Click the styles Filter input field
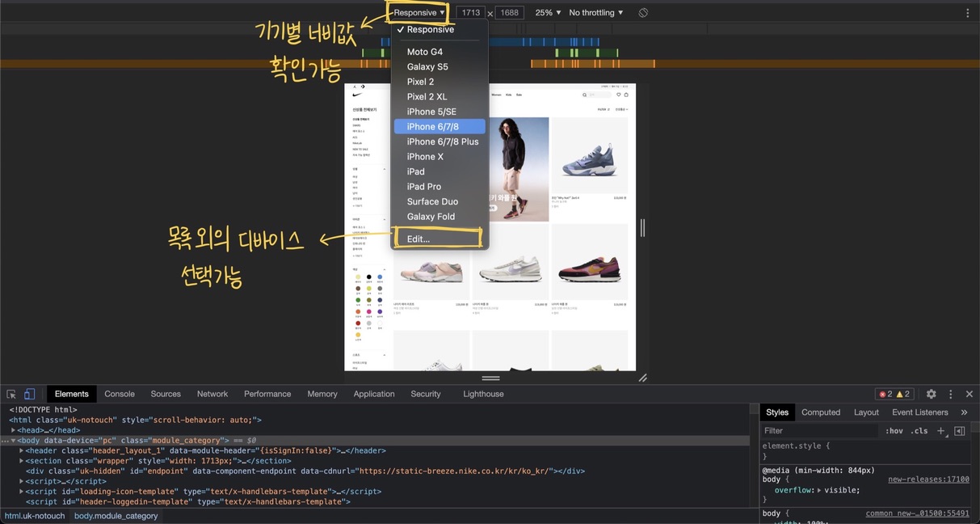980x524 pixels. tap(820, 431)
